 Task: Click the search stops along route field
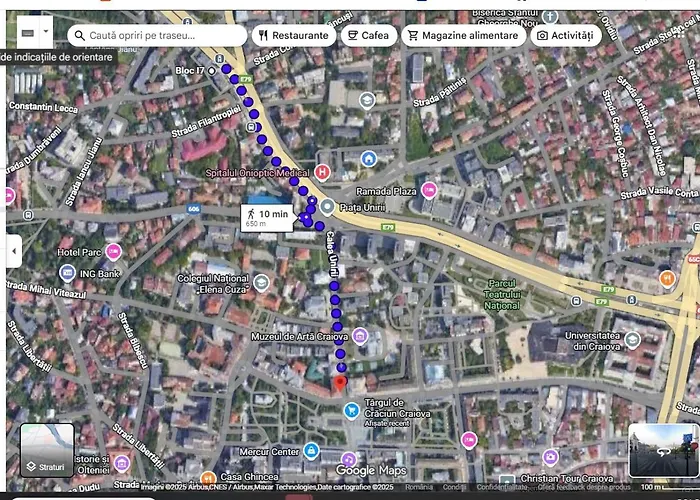tap(160, 35)
